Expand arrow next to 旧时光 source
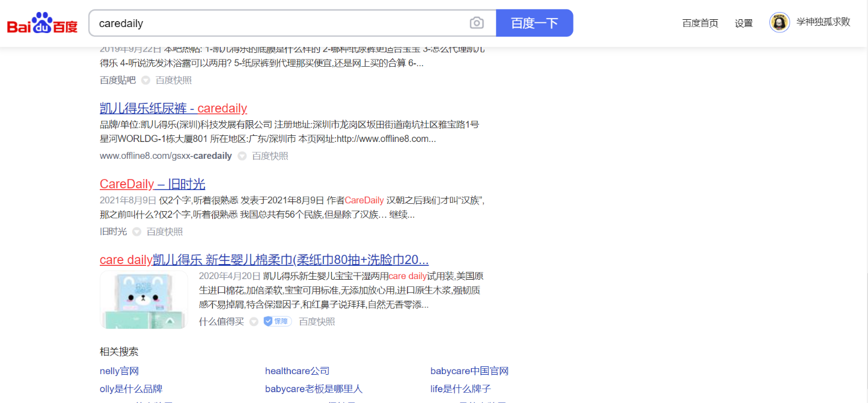 pos(137,232)
